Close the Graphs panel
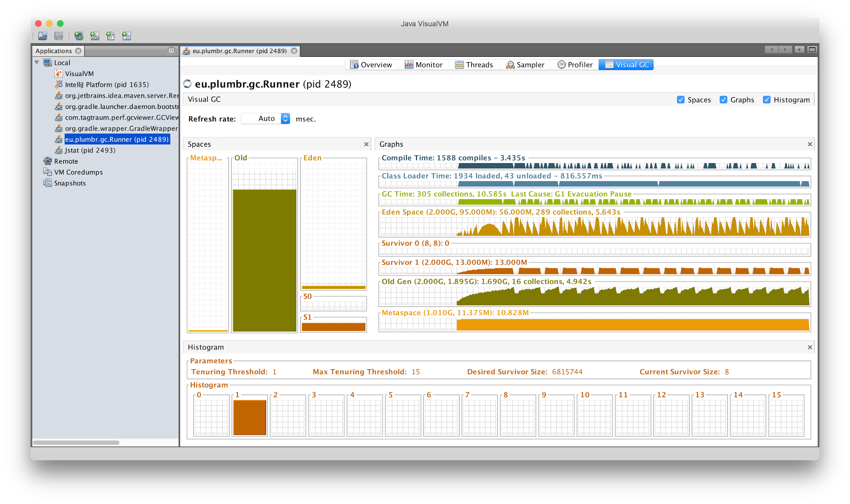The width and height of the screenshot is (850, 504). 810,144
